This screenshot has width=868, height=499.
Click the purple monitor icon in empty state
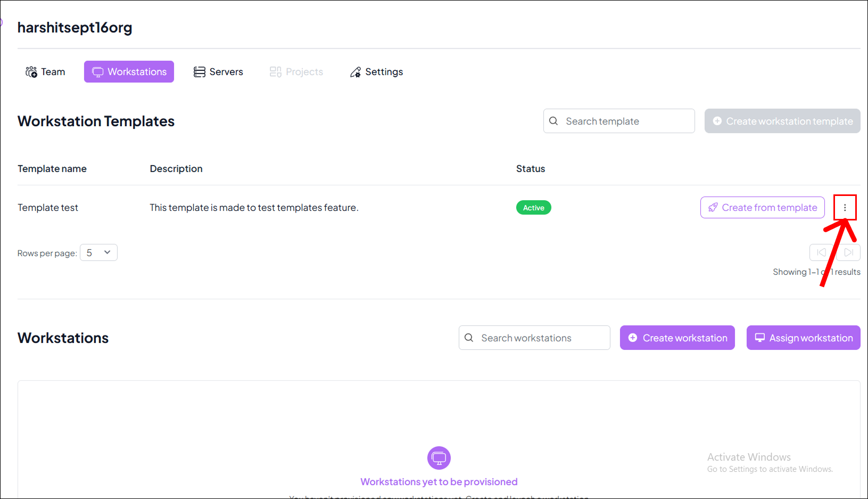439,457
